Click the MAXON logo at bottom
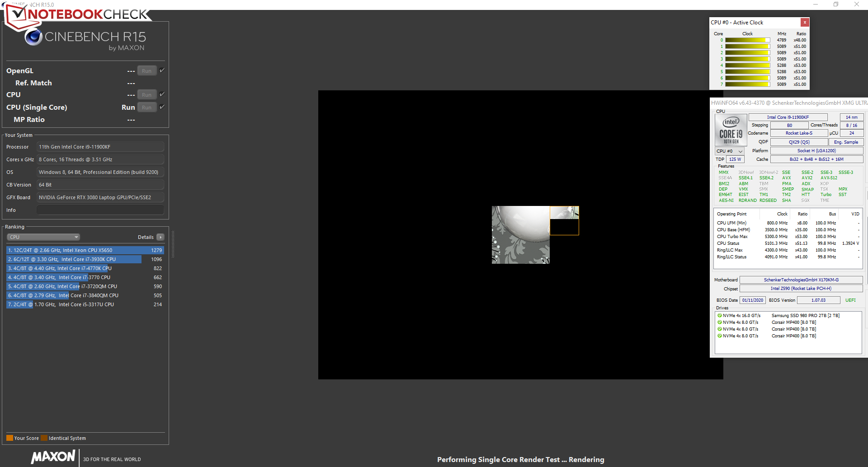The image size is (868, 467). pos(53,457)
